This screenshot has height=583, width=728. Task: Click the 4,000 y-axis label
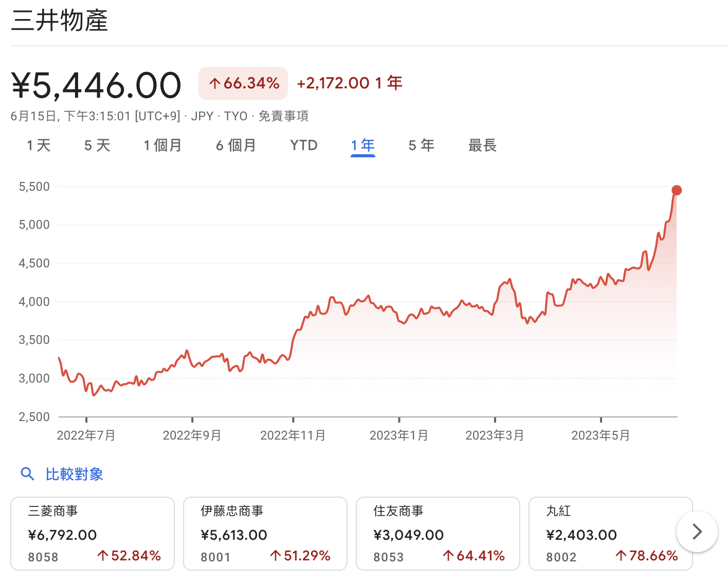pos(34,302)
